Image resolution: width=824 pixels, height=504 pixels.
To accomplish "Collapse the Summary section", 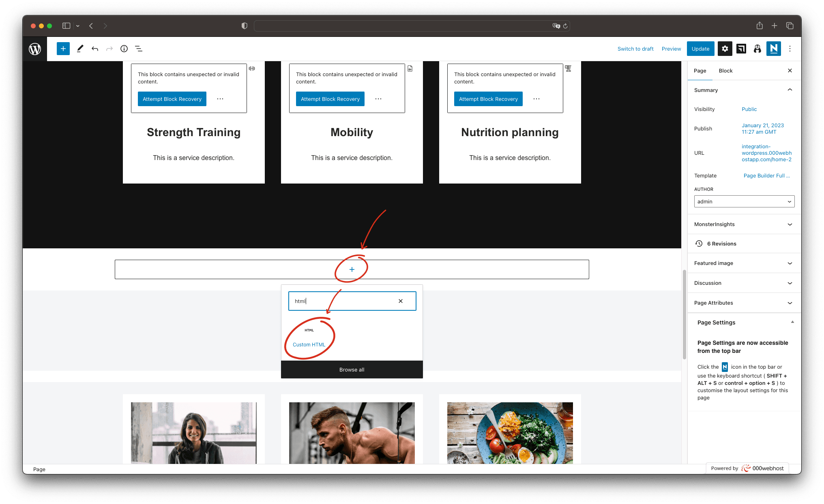I will pyautogui.click(x=790, y=90).
